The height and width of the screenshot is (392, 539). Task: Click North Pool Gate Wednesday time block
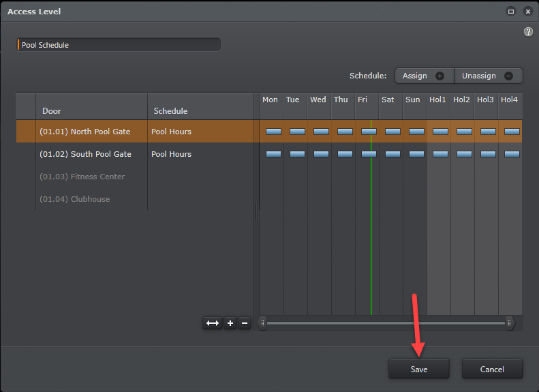[321, 132]
